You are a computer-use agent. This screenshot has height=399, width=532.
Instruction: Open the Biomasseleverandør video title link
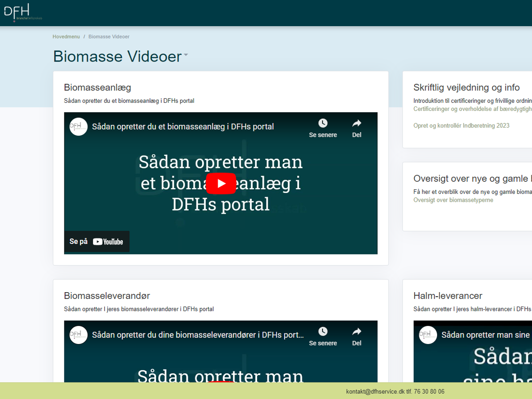pyautogui.click(x=198, y=335)
